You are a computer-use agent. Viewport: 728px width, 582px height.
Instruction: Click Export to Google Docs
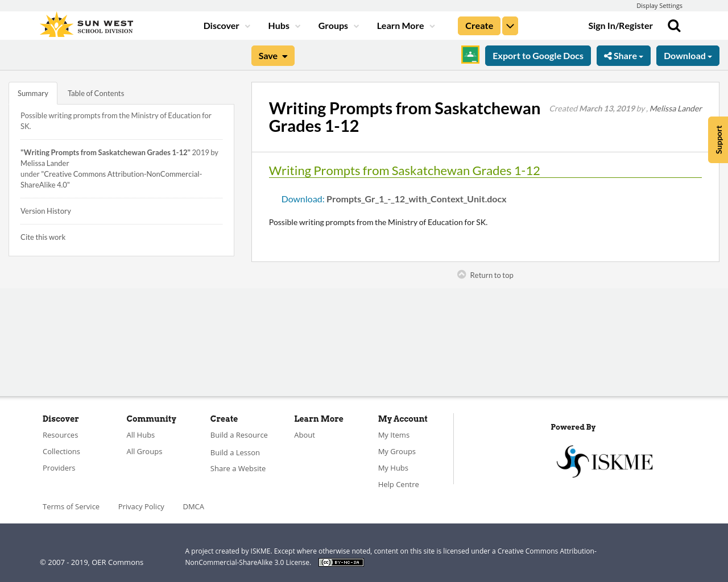pyautogui.click(x=537, y=55)
